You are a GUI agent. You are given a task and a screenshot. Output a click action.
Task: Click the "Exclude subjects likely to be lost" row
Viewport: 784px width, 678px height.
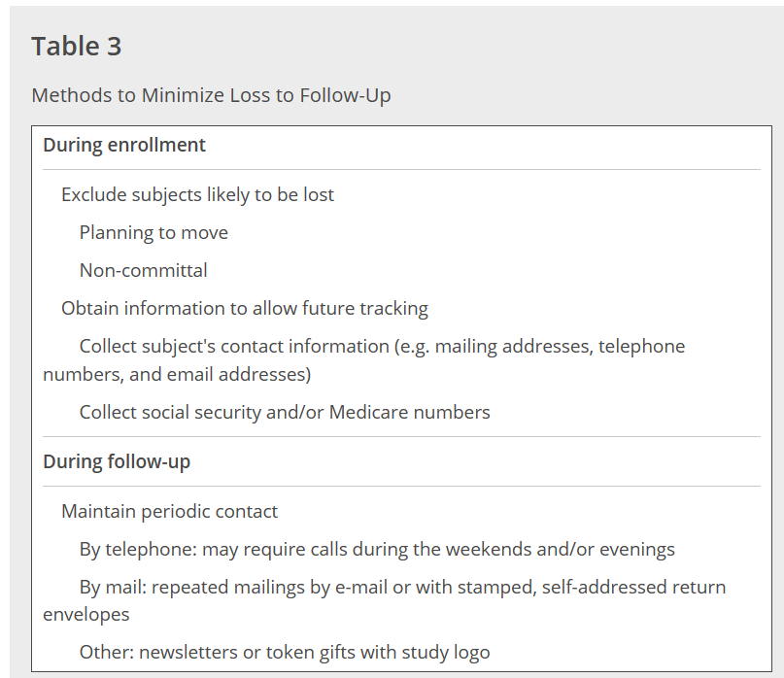tap(197, 194)
